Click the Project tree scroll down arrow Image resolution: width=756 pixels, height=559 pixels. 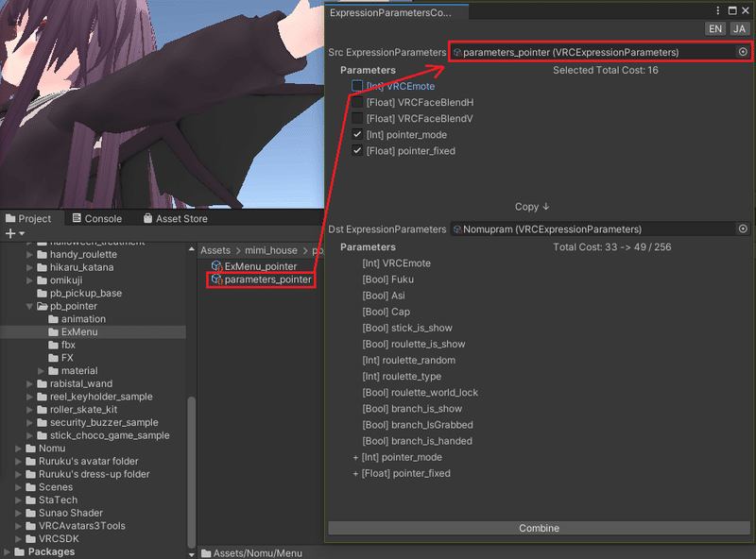click(192, 554)
